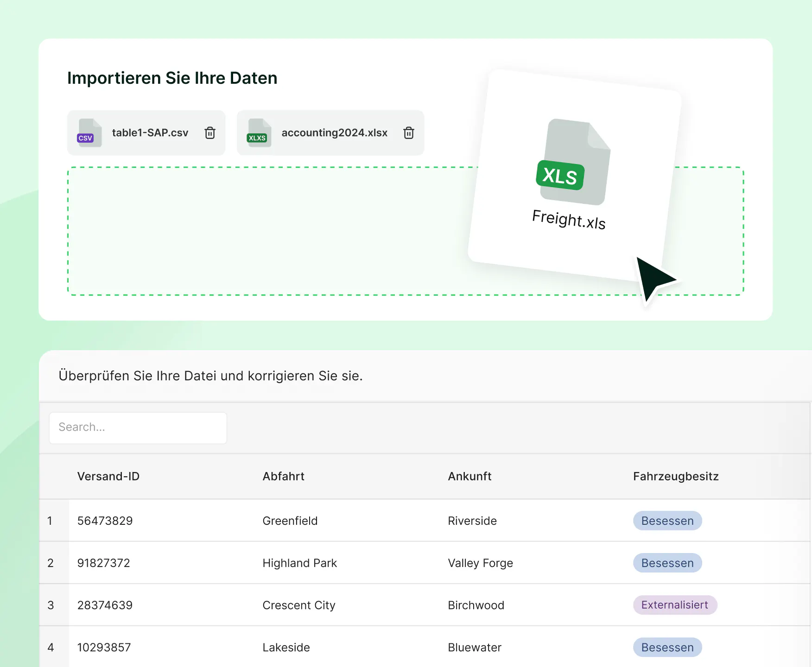Image resolution: width=812 pixels, height=667 pixels.
Task: Sort by the Ankunft column header
Action: click(x=469, y=476)
